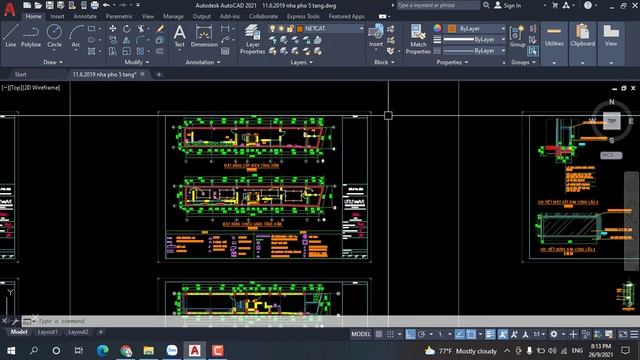
Task: Toggle Ortho mode in status bar
Action: pos(410,334)
